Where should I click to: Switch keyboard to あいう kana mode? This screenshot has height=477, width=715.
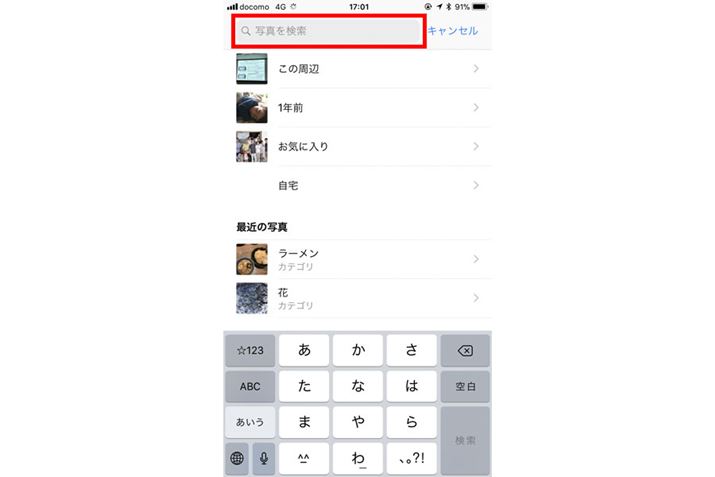point(250,422)
